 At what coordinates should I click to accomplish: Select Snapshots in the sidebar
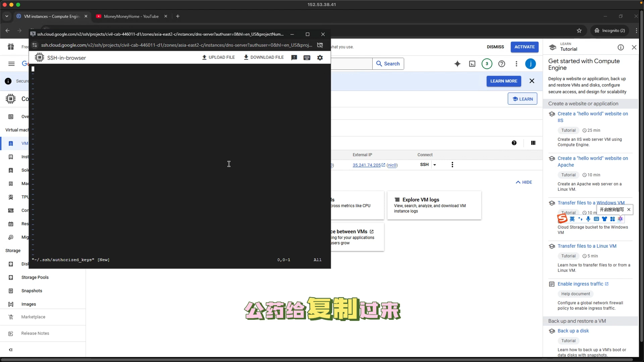pos(32,291)
